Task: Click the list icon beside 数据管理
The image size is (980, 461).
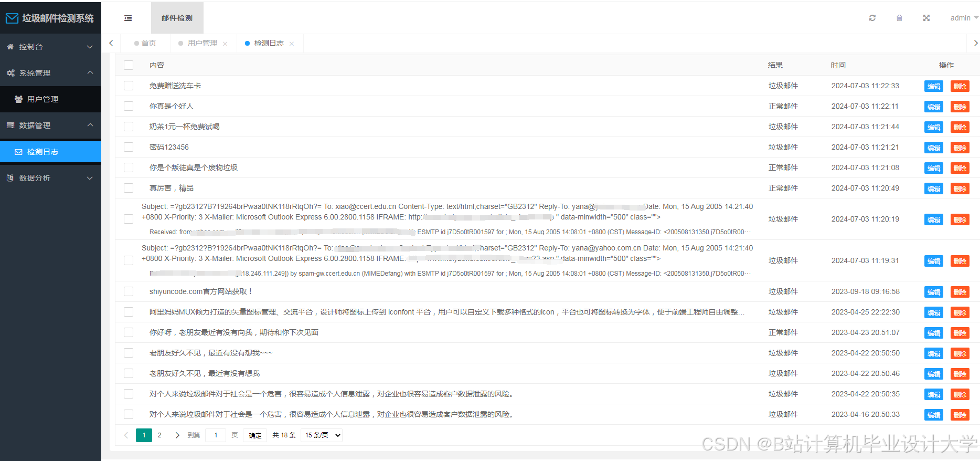Action: [x=10, y=125]
